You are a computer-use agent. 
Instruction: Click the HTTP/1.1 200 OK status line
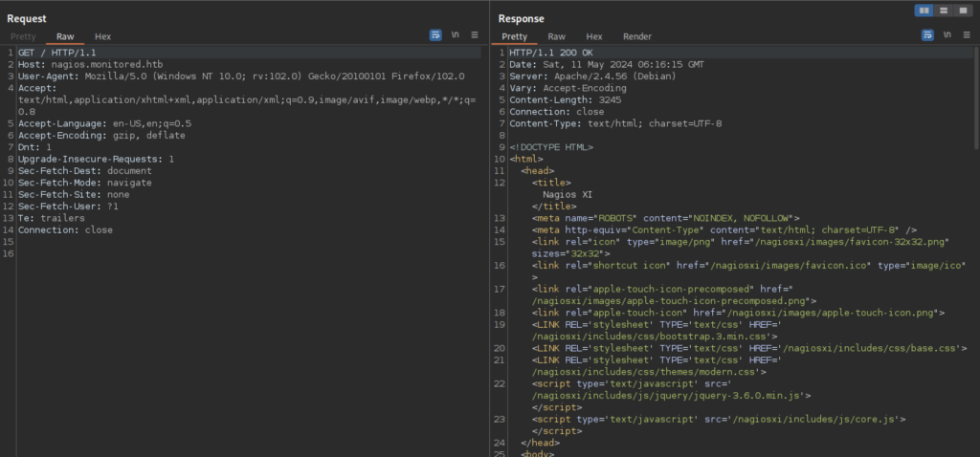tap(550, 52)
